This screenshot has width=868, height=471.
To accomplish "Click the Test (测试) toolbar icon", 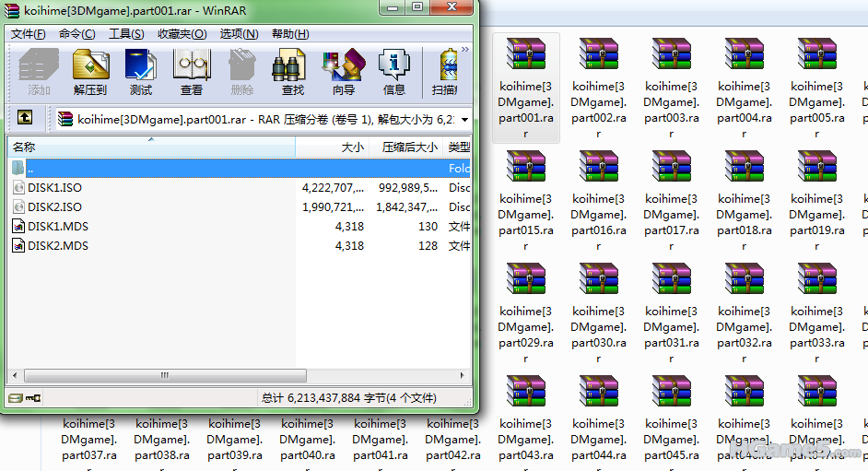I will pyautogui.click(x=141, y=72).
